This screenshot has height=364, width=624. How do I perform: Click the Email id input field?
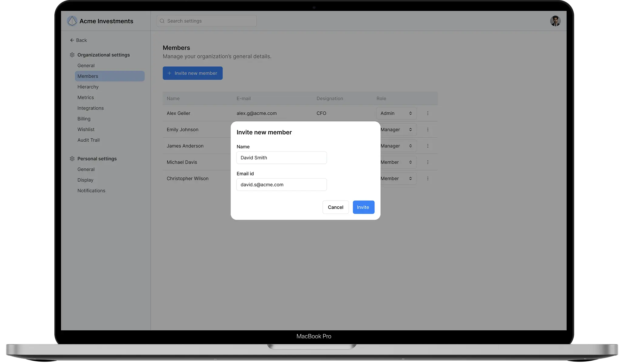click(281, 185)
